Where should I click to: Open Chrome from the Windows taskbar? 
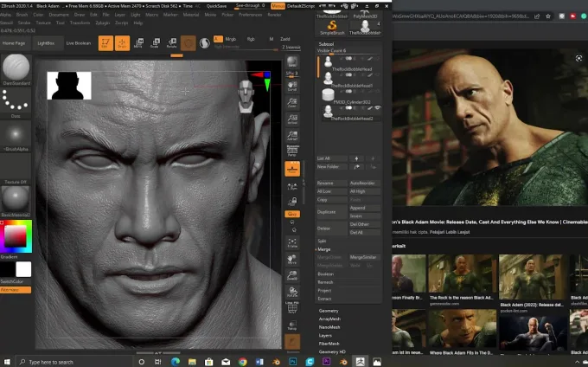click(x=243, y=362)
